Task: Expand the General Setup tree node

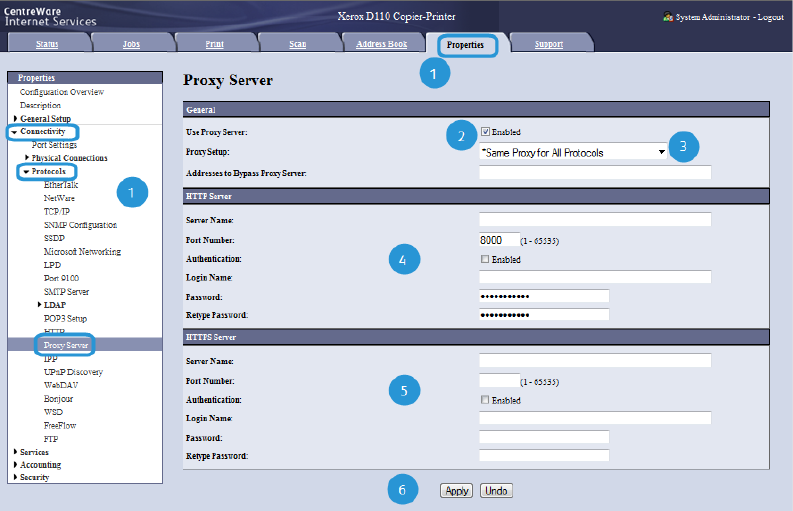Action: click(16, 118)
